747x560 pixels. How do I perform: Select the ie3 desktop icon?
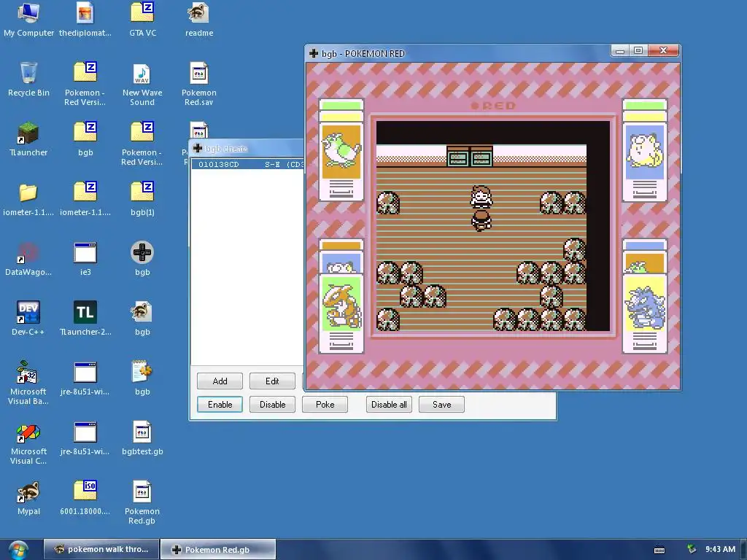click(85, 259)
